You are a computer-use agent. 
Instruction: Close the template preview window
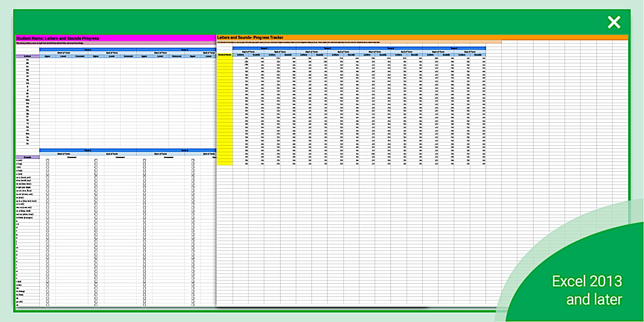coord(613,22)
